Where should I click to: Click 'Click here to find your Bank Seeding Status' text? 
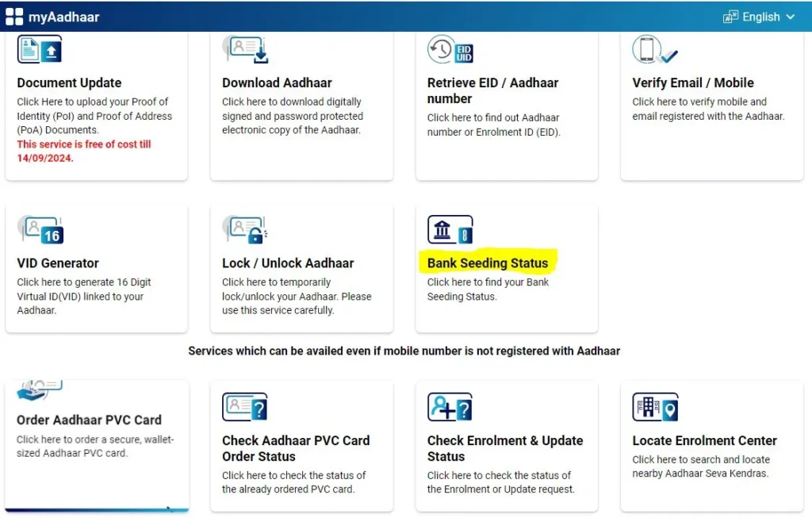click(488, 289)
